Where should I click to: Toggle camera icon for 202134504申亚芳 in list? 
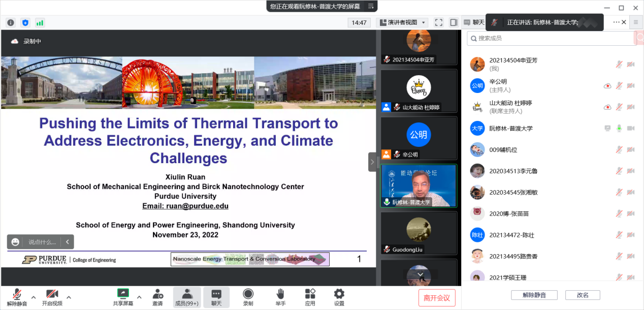631,65
